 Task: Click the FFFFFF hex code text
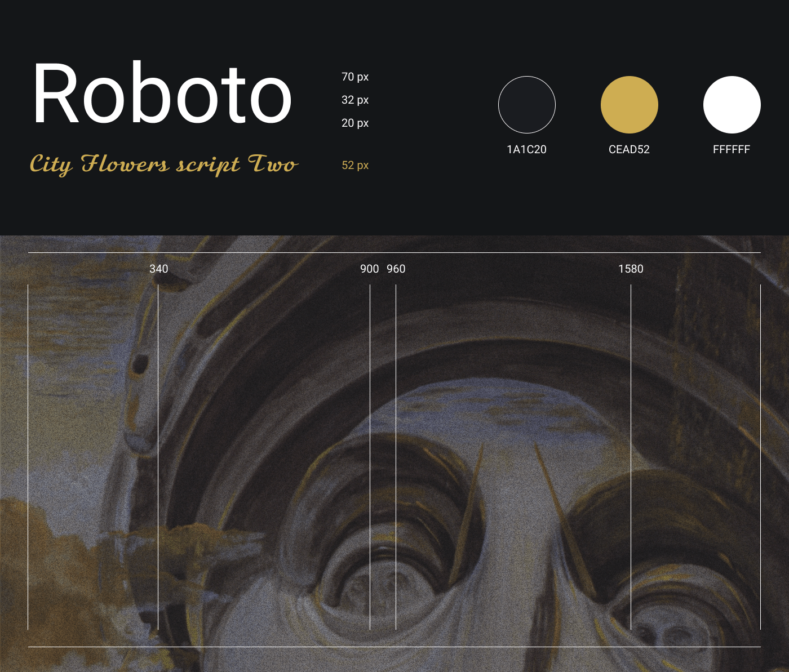731,149
